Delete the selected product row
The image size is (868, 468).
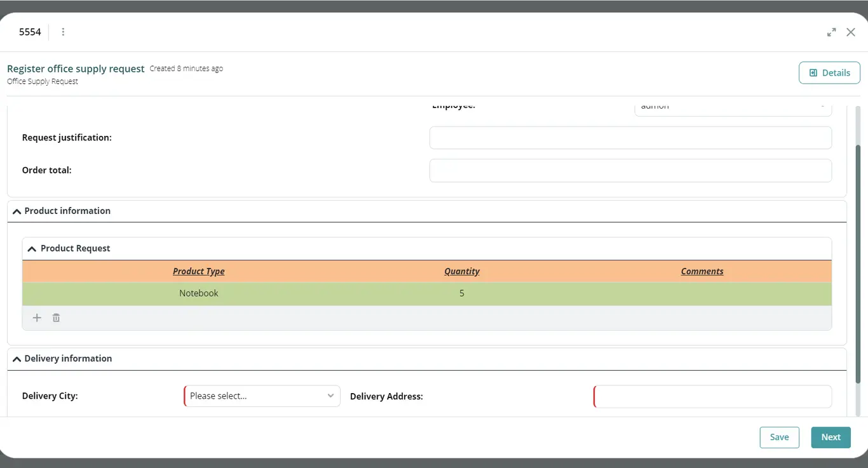[x=56, y=318]
